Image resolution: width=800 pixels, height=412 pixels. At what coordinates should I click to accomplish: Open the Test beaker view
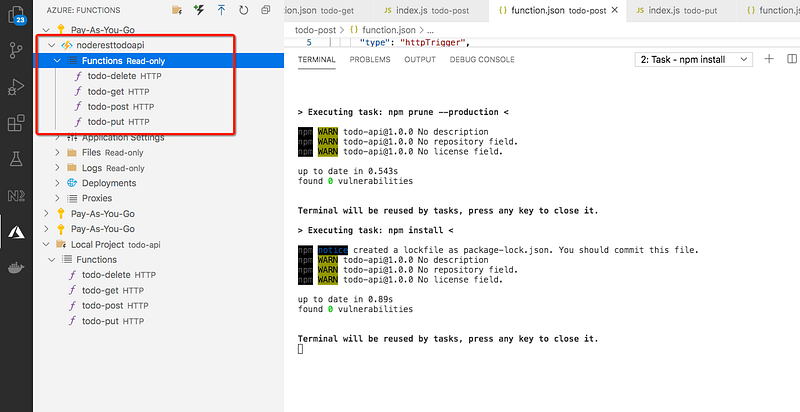coord(16,160)
